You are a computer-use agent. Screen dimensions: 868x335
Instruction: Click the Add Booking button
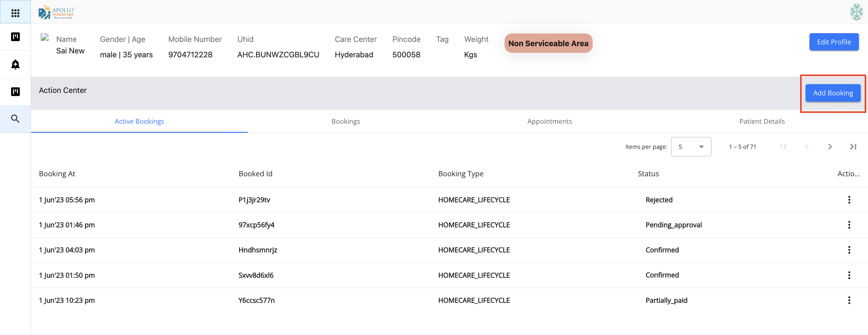833,93
